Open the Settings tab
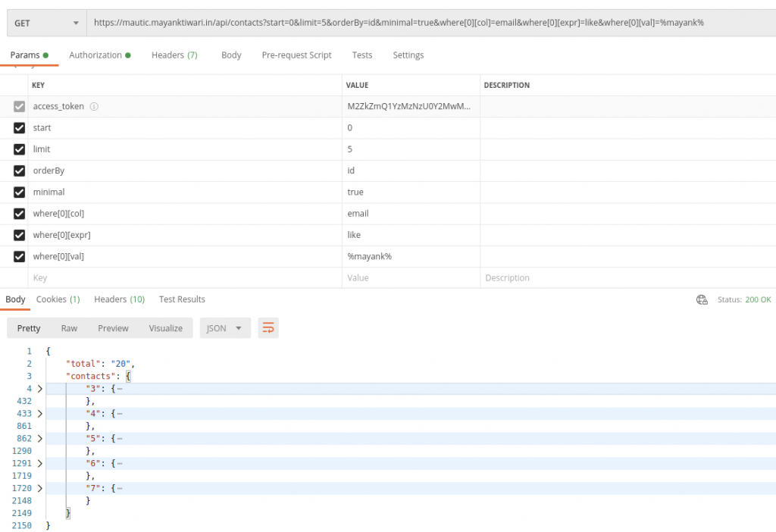This screenshot has width=776, height=532. [x=408, y=55]
